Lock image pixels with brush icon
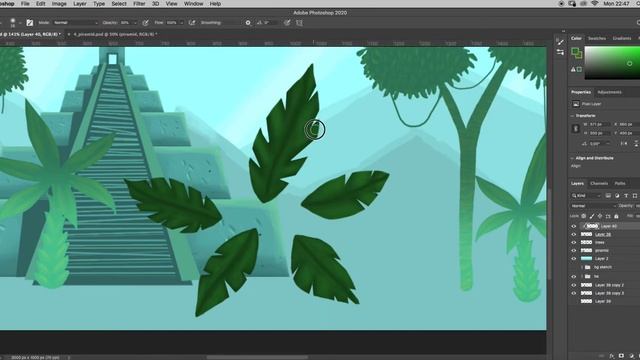 [x=592, y=216]
